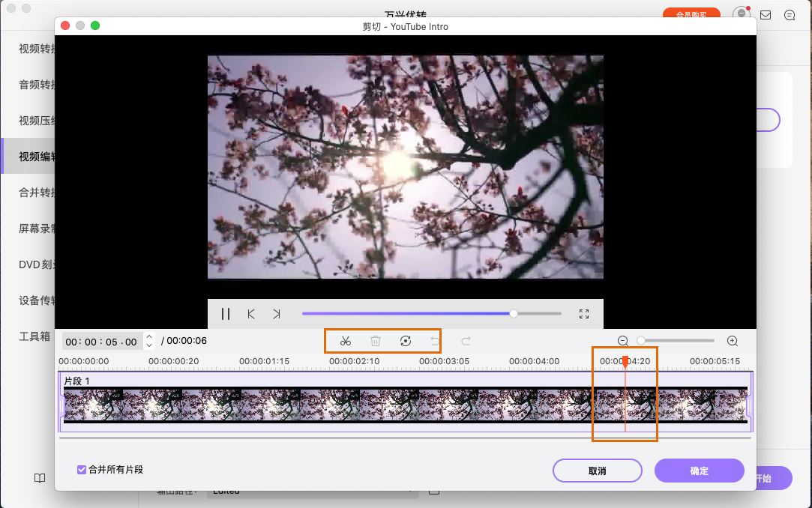Zoom out the timeline with minus magnifier
This screenshot has width=812, height=508.
coord(622,341)
